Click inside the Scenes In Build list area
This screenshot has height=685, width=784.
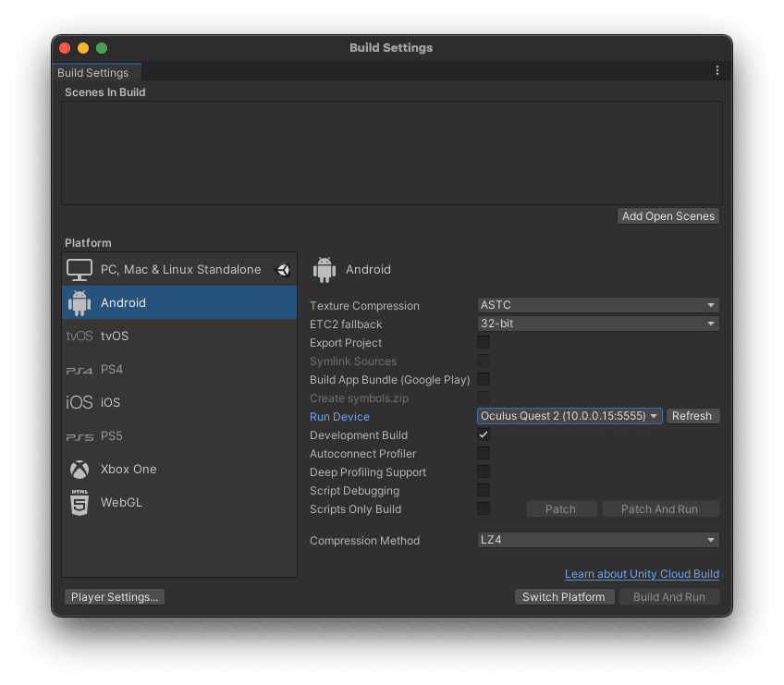391,153
